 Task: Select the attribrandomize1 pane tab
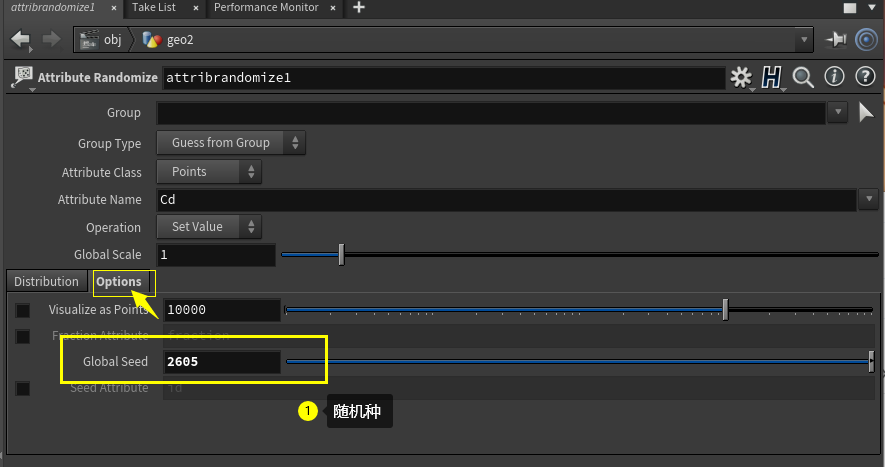(53, 7)
